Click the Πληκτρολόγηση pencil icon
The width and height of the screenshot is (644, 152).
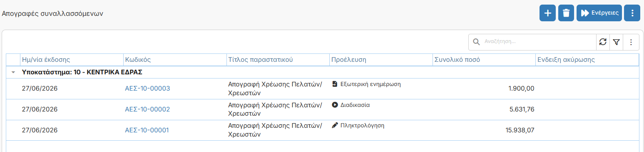pyautogui.click(x=335, y=125)
